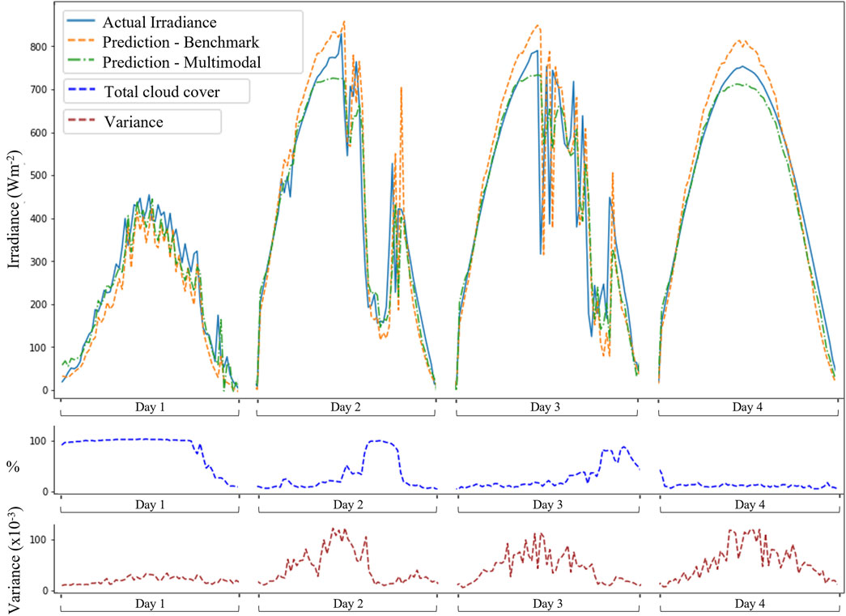Click the red dashed Variance legend line
The image size is (846, 616).
[81, 120]
